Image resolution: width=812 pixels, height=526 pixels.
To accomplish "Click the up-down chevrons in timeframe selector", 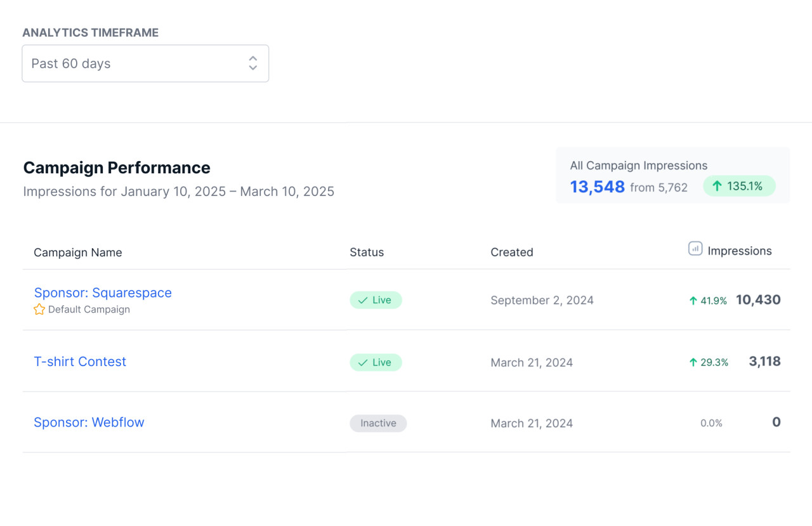I will tap(252, 63).
